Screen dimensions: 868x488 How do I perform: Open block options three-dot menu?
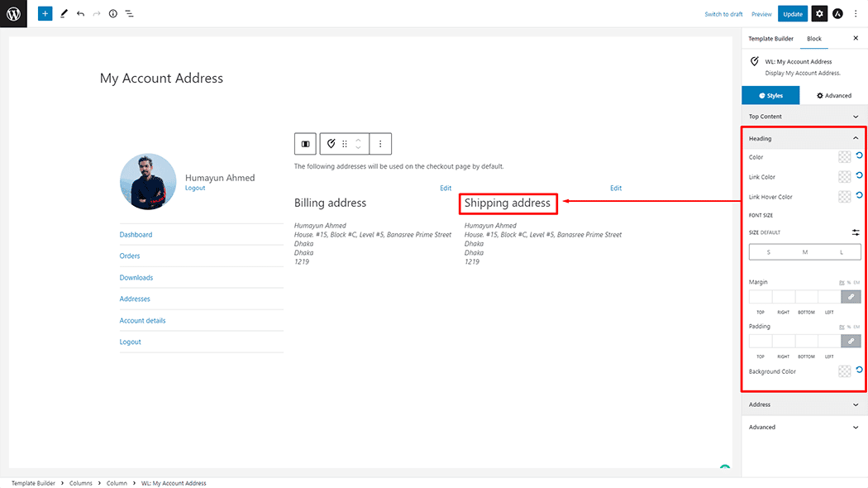pos(380,144)
